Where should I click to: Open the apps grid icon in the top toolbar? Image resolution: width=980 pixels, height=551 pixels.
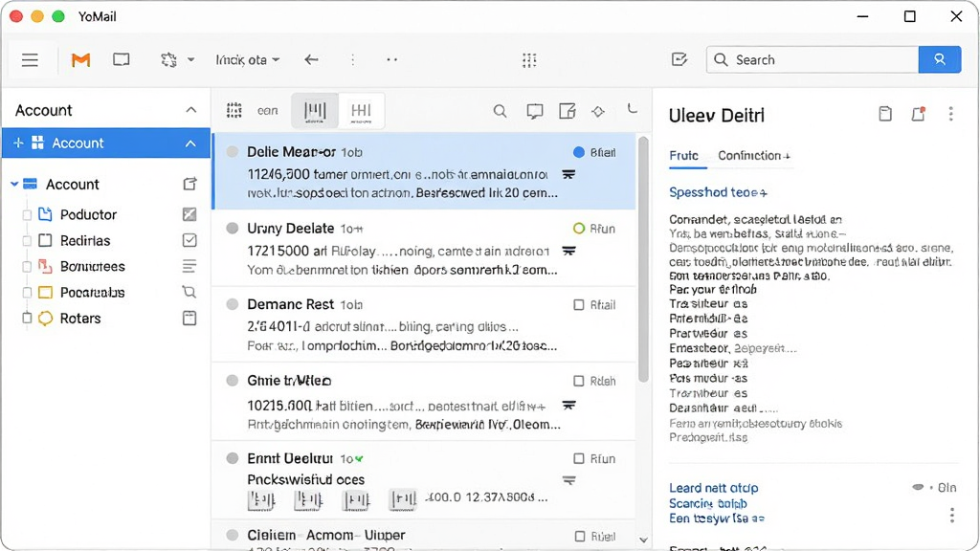pos(529,60)
